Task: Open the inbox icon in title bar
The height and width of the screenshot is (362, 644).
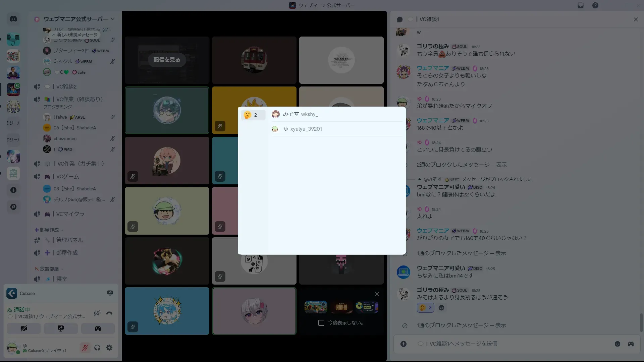Action: [x=581, y=5]
